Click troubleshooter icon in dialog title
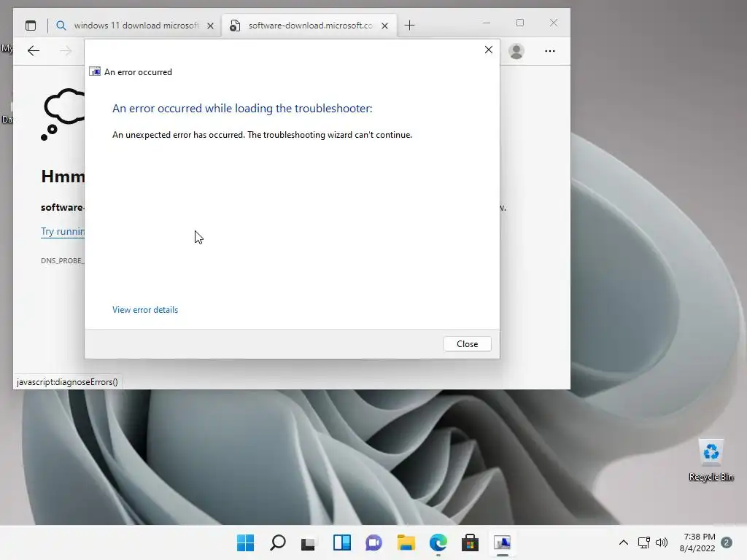 tap(95, 72)
